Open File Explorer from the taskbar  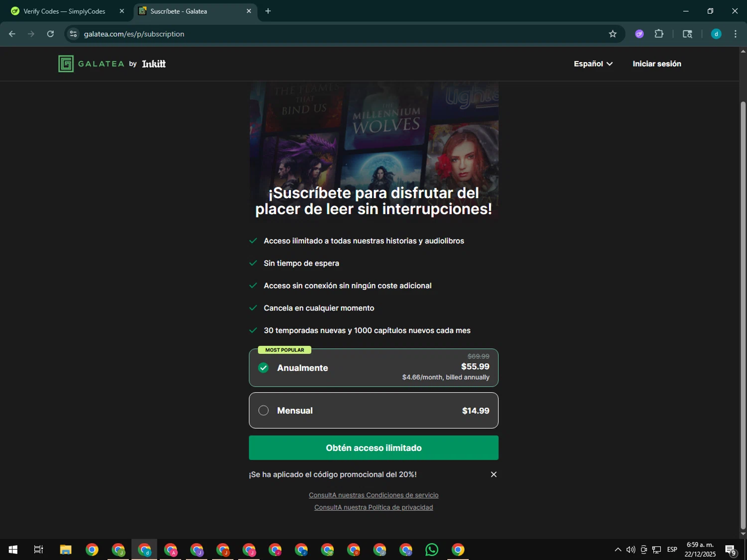66,550
